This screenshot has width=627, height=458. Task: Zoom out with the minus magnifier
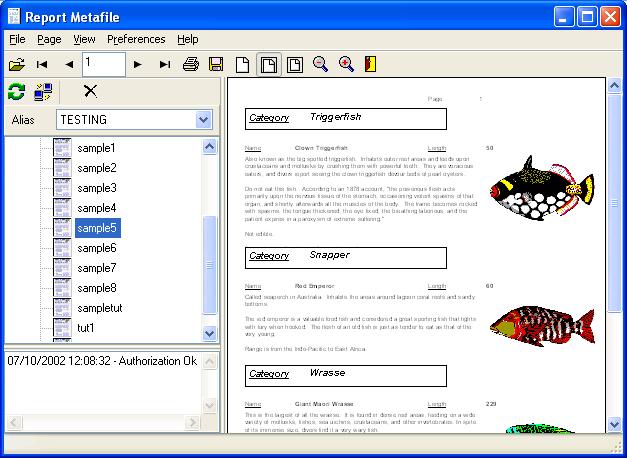(320, 64)
